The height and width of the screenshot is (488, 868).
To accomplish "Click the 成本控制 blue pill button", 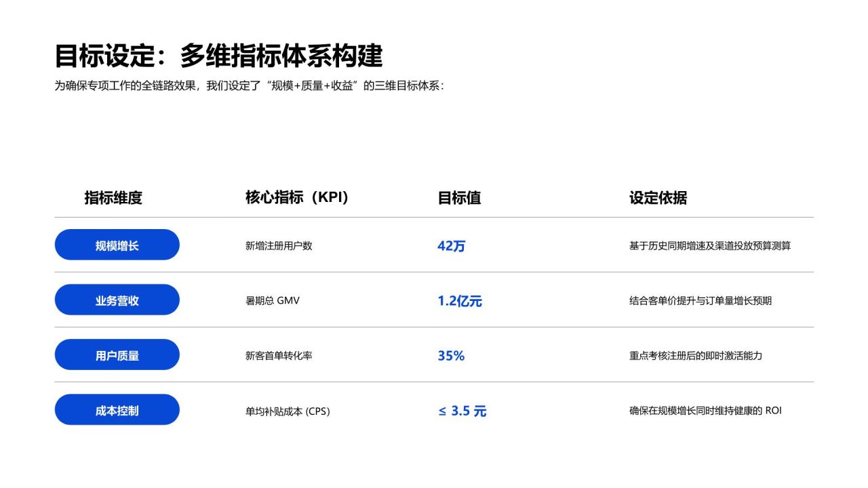I will point(117,409).
